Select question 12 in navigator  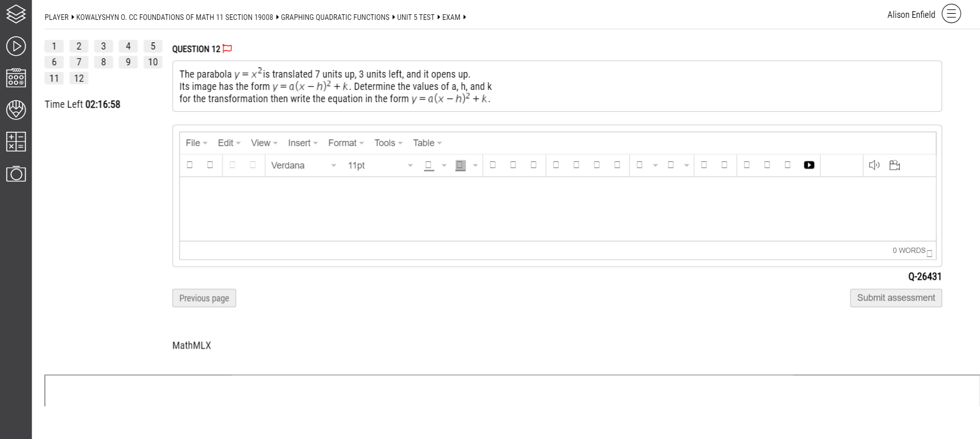[x=79, y=78]
